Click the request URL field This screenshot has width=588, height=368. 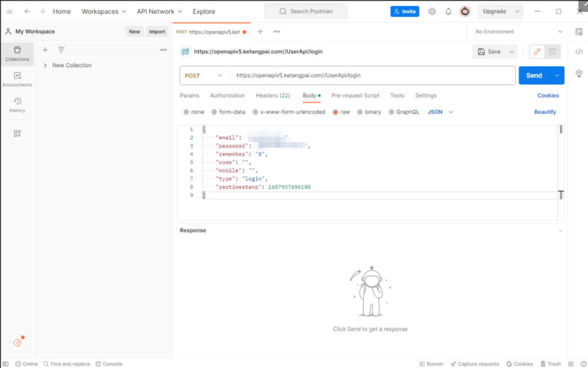372,75
